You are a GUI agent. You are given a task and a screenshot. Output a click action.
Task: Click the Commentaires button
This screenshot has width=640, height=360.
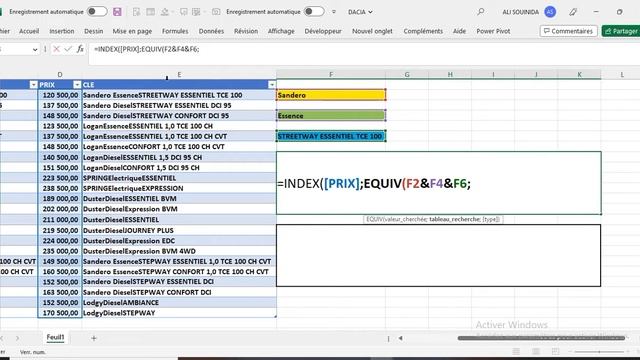click(x=569, y=31)
